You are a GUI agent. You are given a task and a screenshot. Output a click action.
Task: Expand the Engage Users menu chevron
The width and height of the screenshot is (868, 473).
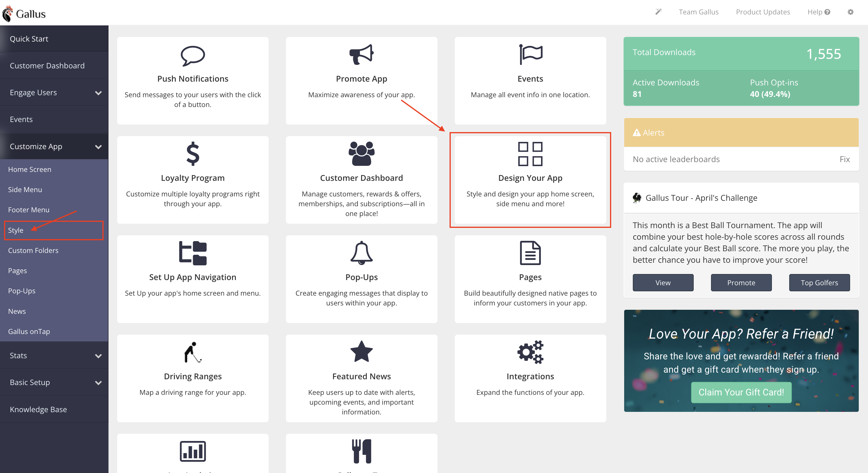[98, 93]
